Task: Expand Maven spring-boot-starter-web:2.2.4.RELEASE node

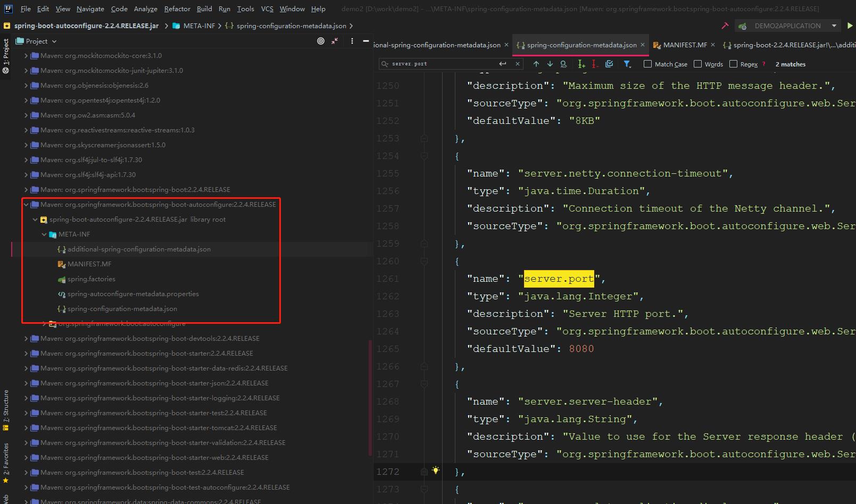Action: point(26,457)
